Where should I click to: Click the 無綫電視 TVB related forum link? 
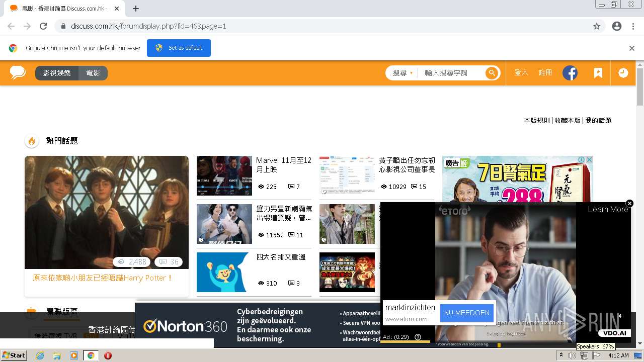(56, 335)
